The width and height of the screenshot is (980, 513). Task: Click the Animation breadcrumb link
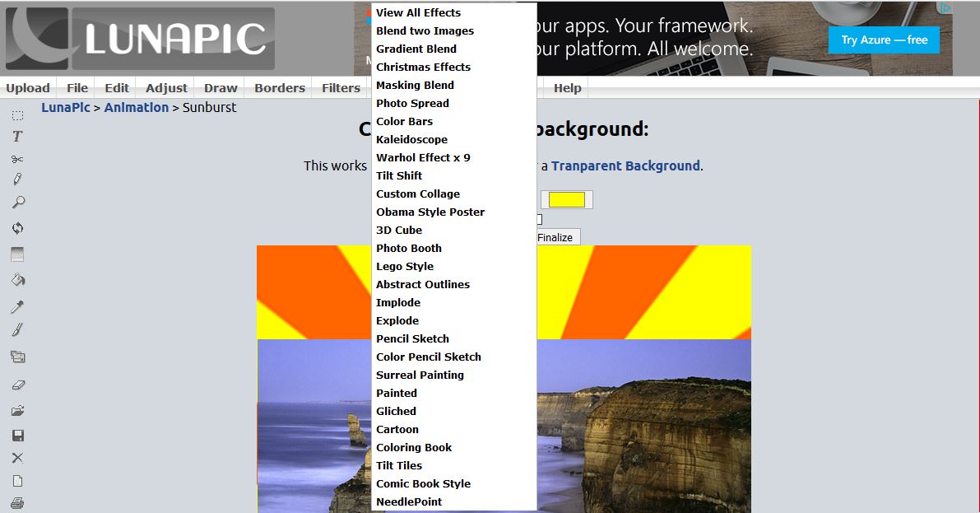[x=137, y=107]
